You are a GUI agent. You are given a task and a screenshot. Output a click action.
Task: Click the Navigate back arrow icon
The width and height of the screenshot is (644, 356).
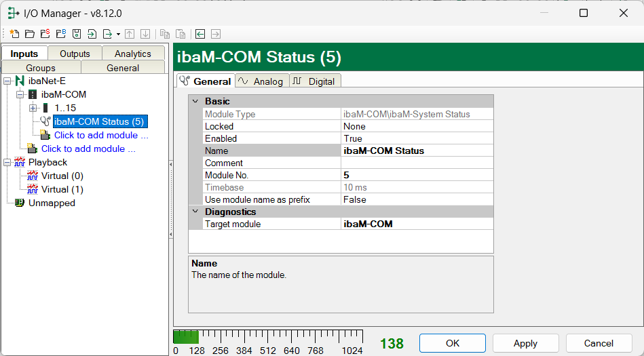click(200, 34)
